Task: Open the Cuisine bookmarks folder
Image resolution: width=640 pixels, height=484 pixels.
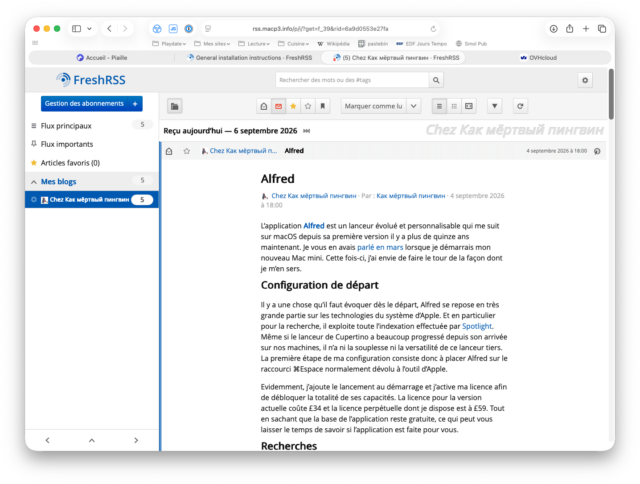Action: point(293,44)
